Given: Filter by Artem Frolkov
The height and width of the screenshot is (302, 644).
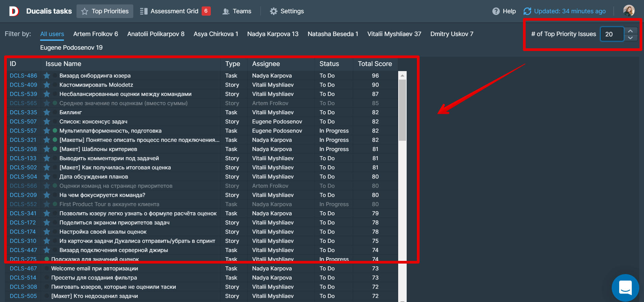Looking at the screenshot, I should (96, 34).
